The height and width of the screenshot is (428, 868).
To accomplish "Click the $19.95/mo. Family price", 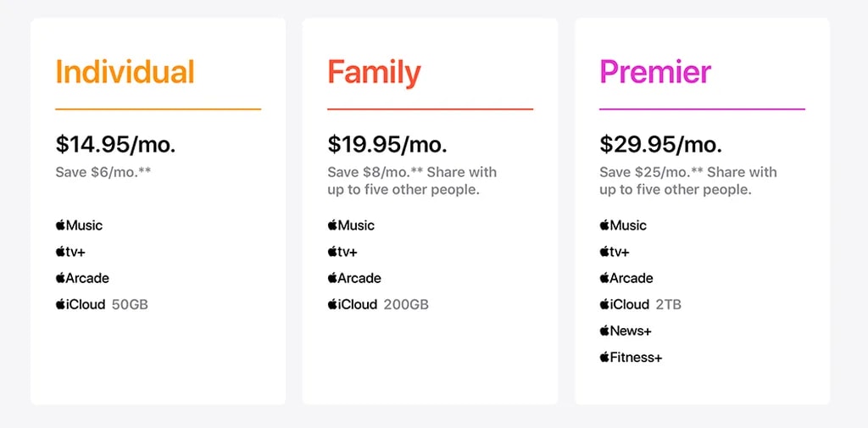I will pyautogui.click(x=387, y=144).
